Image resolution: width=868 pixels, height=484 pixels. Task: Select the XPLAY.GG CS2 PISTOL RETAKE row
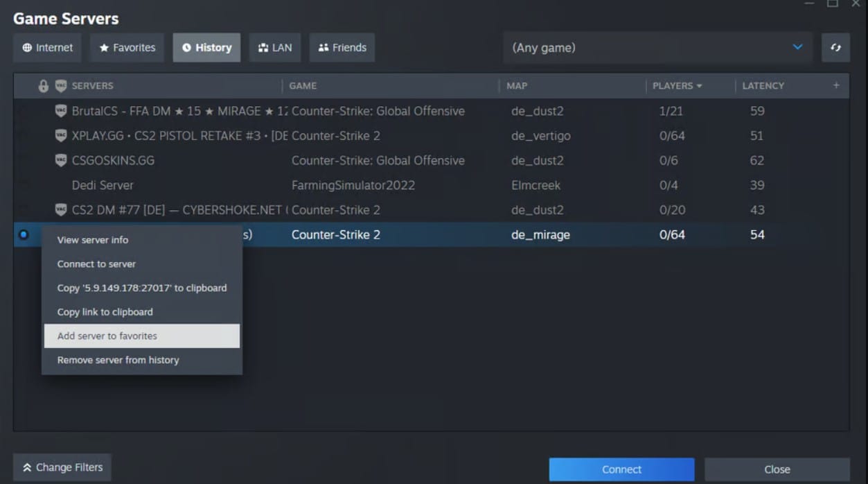431,135
